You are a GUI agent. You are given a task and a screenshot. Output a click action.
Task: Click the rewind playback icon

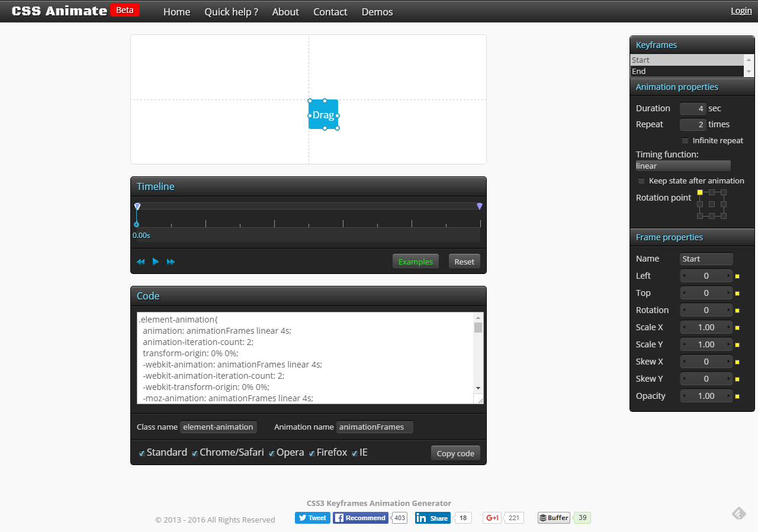(x=140, y=262)
